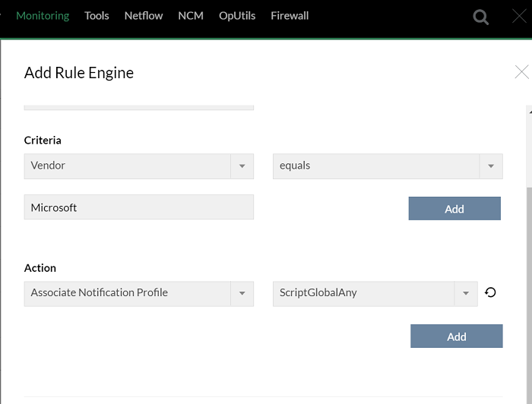
Task: Open the NCM module tab
Action: coord(191,15)
